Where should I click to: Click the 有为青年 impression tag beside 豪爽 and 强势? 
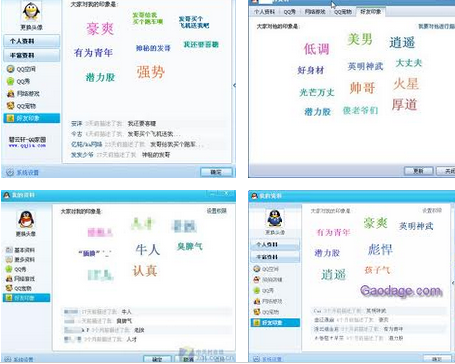click(93, 53)
